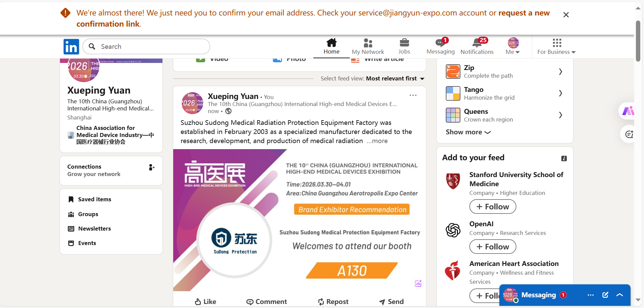Screen dimensions: 644x308
Task: Follow the OpenAI company
Action: click(x=492, y=247)
